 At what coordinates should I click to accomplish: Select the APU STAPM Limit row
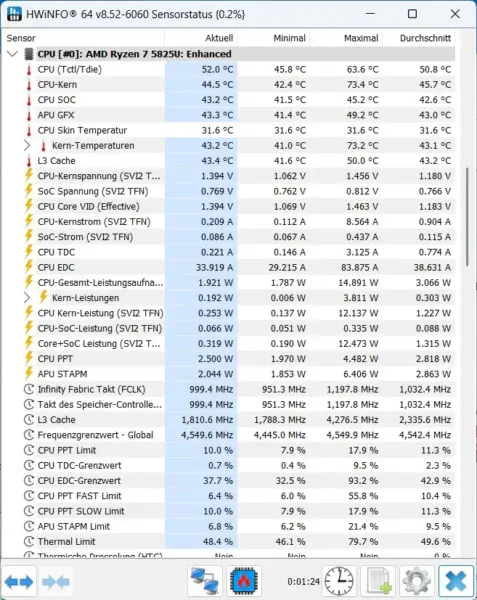pyautogui.click(x=230, y=527)
